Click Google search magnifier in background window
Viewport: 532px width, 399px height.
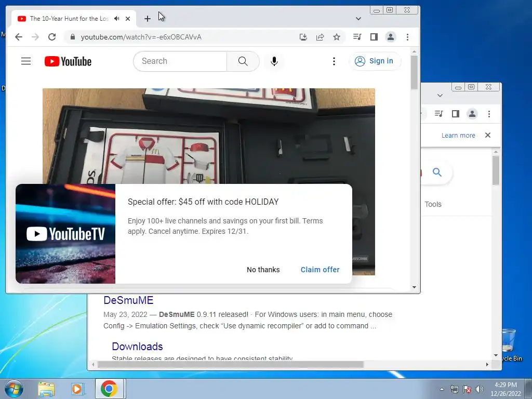[437, 172]
